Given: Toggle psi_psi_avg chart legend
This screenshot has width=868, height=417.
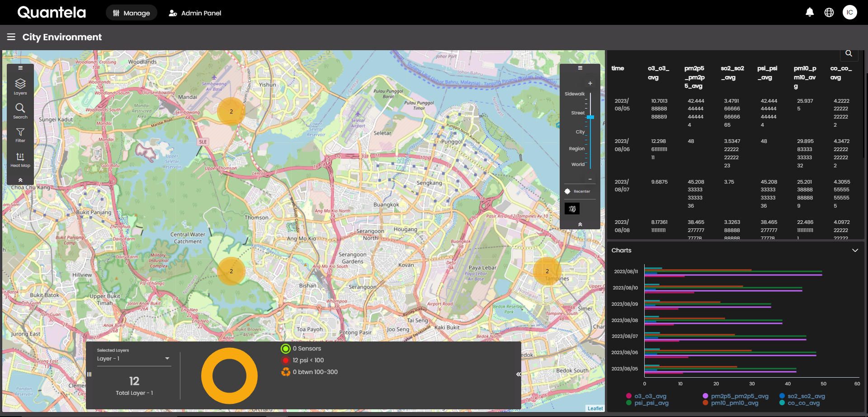Looking at the screenshot, I should [647, 403].
